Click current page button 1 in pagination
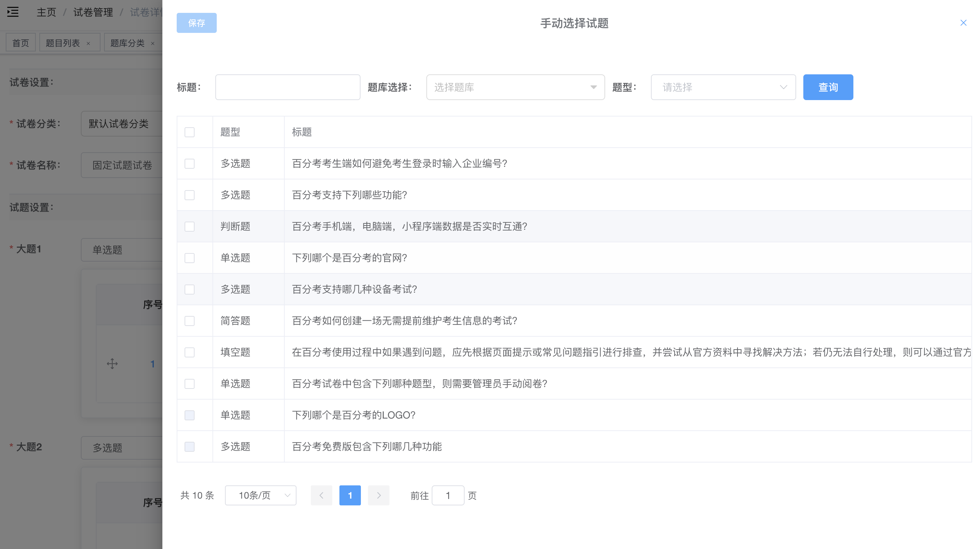The height and width of the screenshot is (549, 980). click(350, 495)
